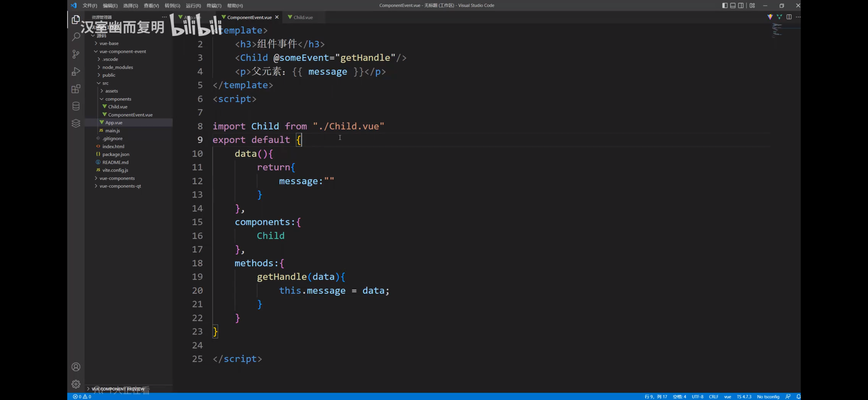Screen dimensions: 868x400
Task: Toggle the secondary sidebar layout button
Action: pos(741,5)
